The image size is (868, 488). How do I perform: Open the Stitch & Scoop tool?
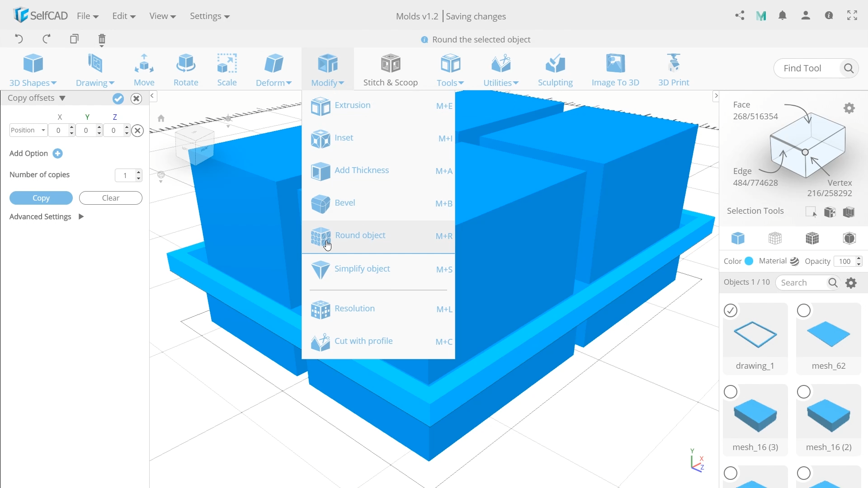tap(391, 70)
